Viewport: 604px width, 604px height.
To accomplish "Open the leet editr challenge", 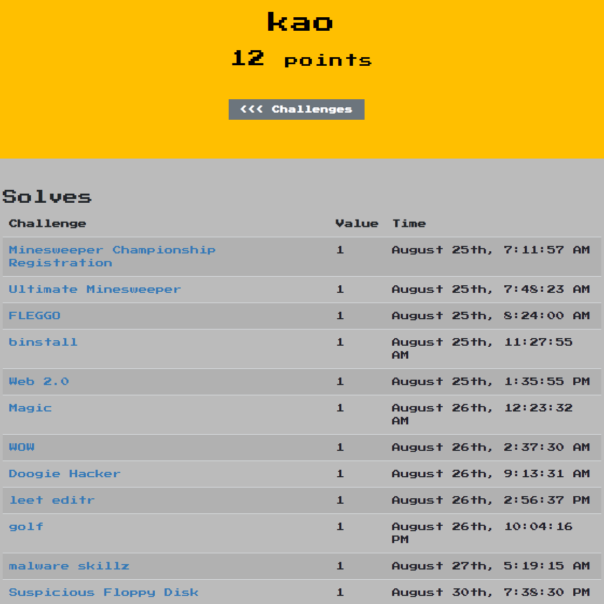I will (x=52, y=500).
